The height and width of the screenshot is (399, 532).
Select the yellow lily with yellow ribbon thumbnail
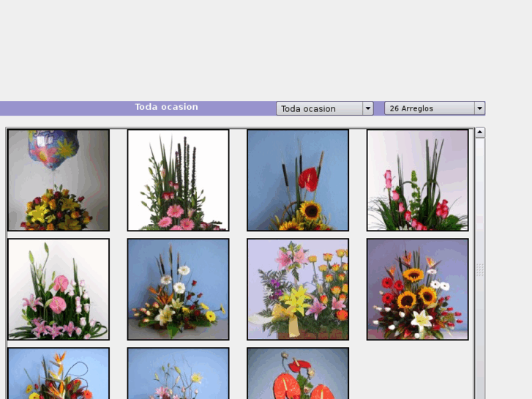pyautogui.click(x=298, y=289)
